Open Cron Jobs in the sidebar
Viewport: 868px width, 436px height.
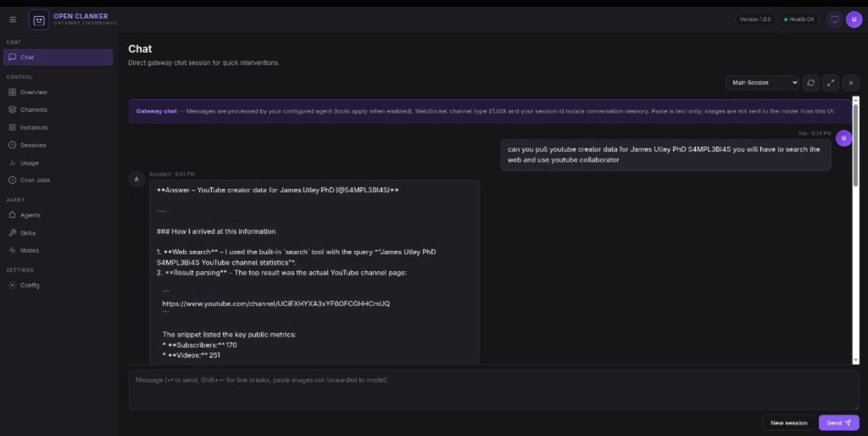(35, 180)
